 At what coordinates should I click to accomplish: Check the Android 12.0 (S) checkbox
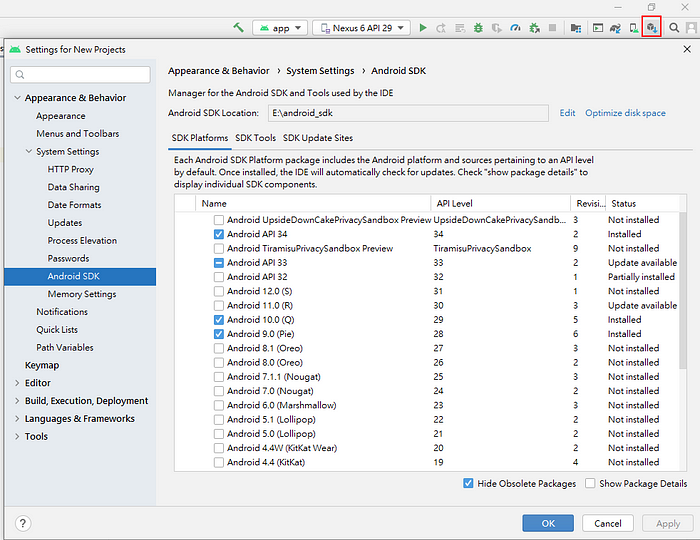pyautogui.click(x=219, y=291)
